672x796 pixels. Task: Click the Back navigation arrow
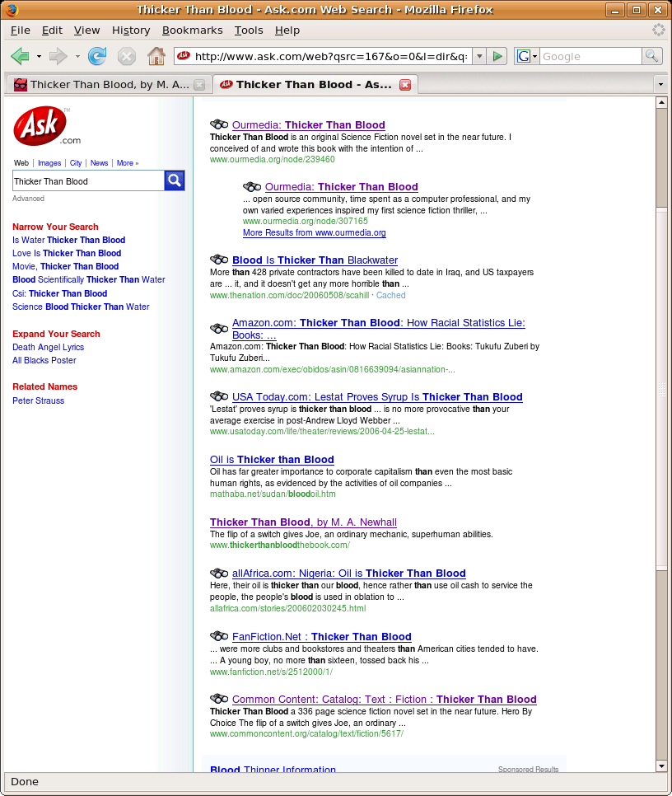point(21,56)
